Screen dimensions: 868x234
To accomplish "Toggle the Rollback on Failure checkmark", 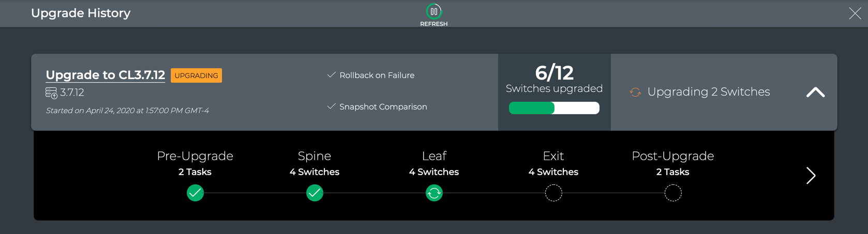I will pos(332,75).
